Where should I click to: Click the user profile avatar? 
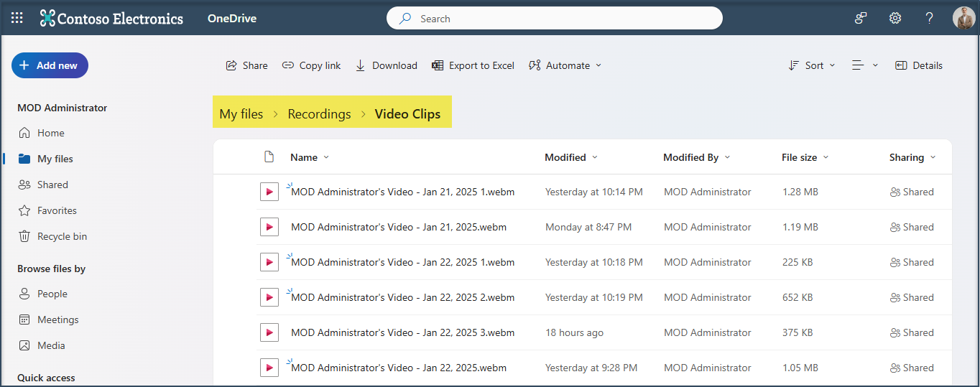click(963, 18)
